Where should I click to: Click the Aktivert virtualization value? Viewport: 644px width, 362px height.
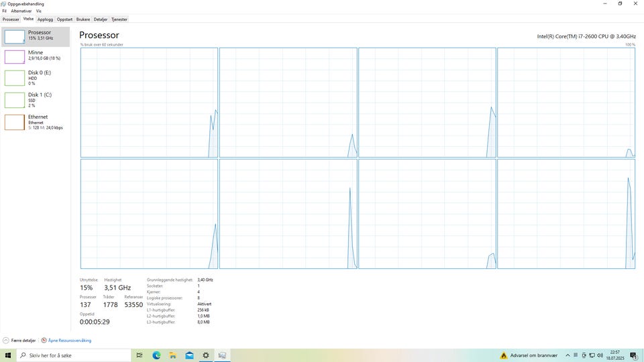[x=204, y=304]
